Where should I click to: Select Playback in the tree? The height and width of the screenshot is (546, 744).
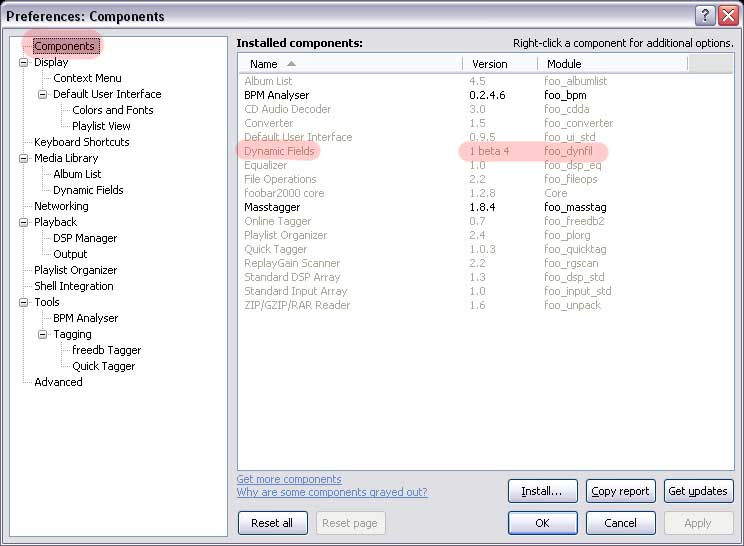[55, 222]
